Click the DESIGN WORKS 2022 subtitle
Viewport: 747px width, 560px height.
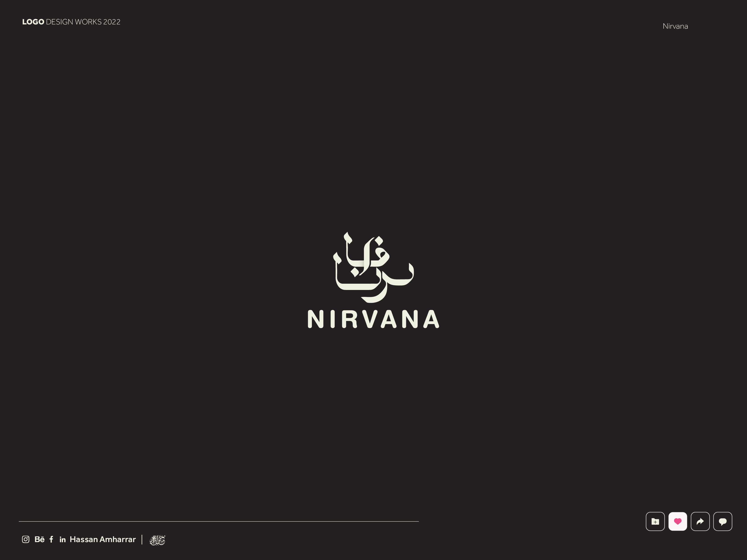[x=83, y=21]
